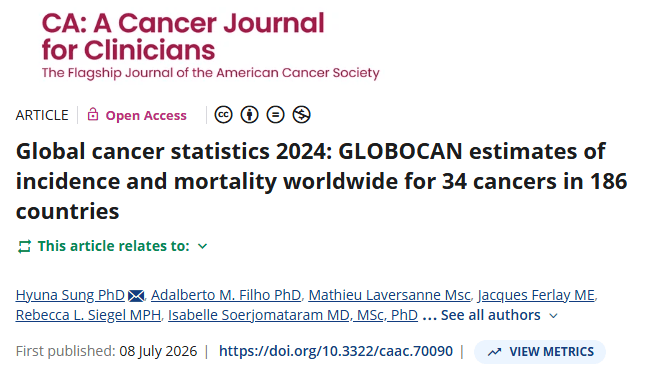
Task: Open the caac.70090 DOI link
Action: click(336, 351)
